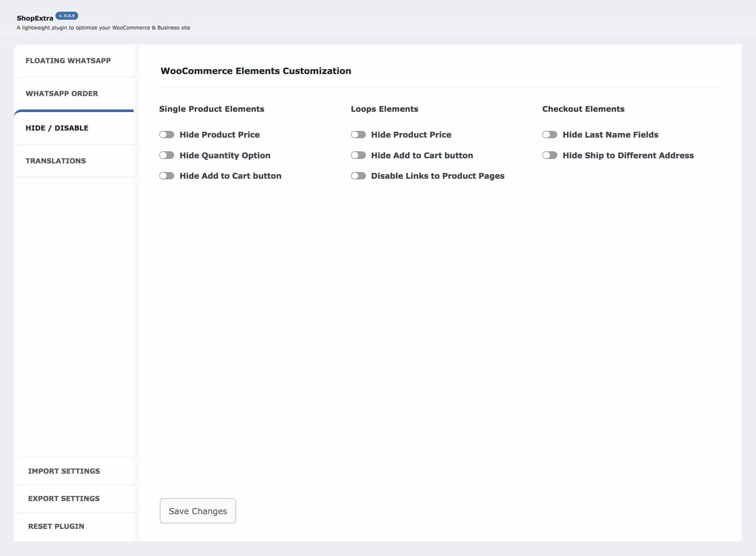The height and width of the screenshot is (556, 756).
Task: Click the ShopExtra plugin title
Action: pos(35,19)
